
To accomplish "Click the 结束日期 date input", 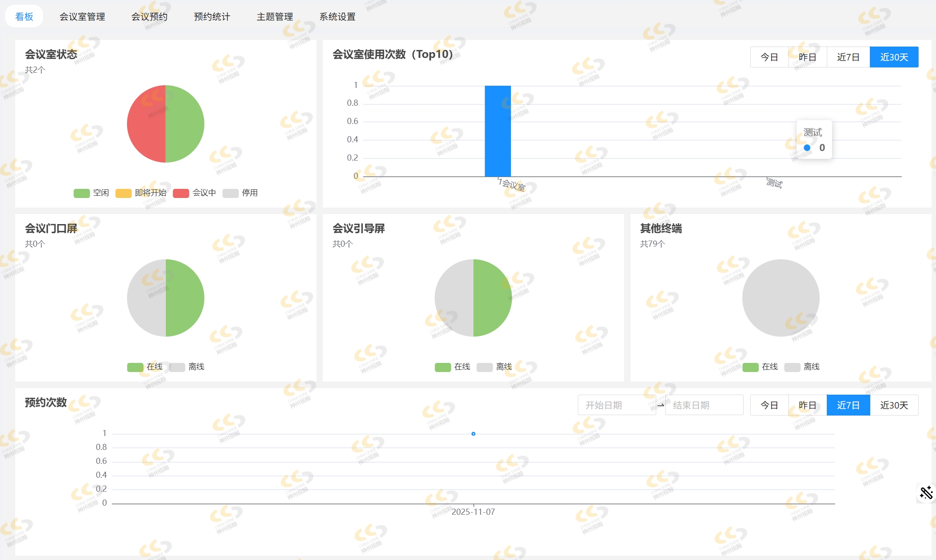I will (704, 405).
